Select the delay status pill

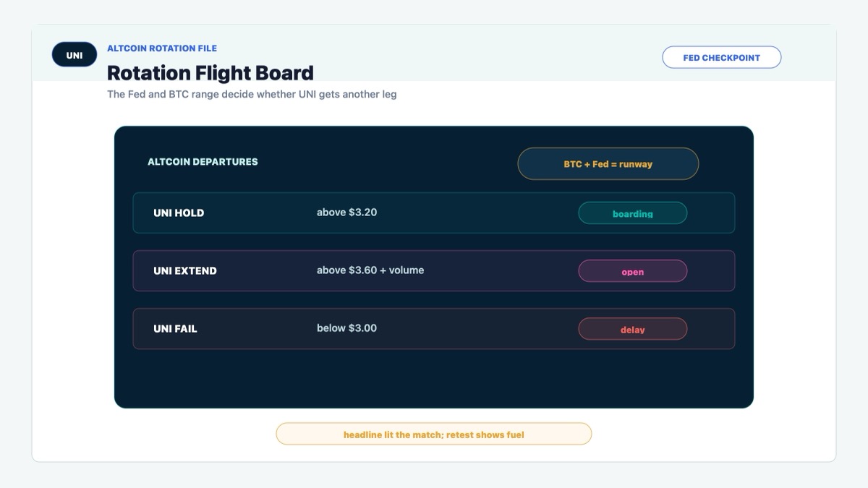(x=632, y=329)
